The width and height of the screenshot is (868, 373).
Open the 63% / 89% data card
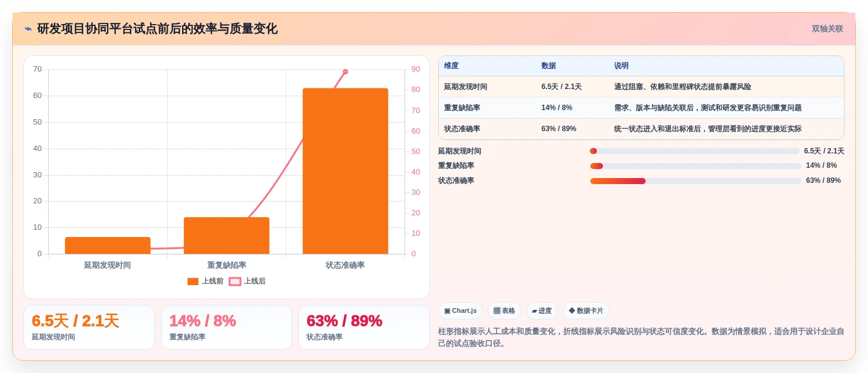pyautogui.click(x=364, y=327)
